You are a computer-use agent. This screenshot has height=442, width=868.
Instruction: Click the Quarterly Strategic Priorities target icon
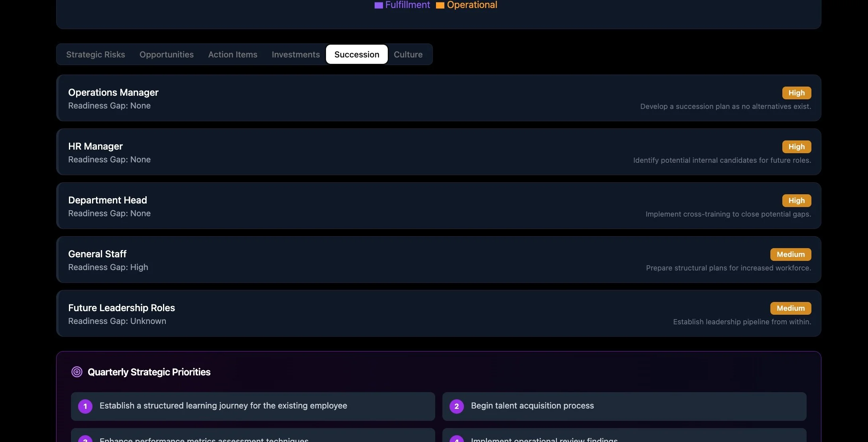pos(77,372)
